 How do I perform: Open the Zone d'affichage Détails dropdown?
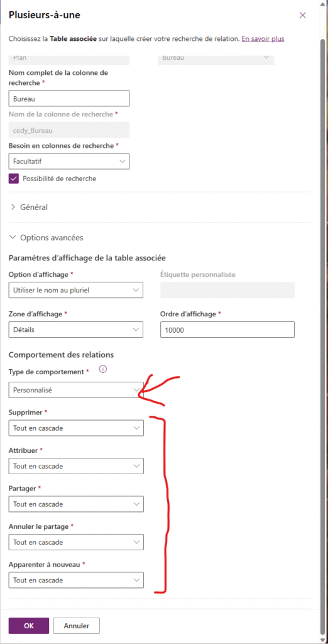pyautogui.click(x=76, y=330)
